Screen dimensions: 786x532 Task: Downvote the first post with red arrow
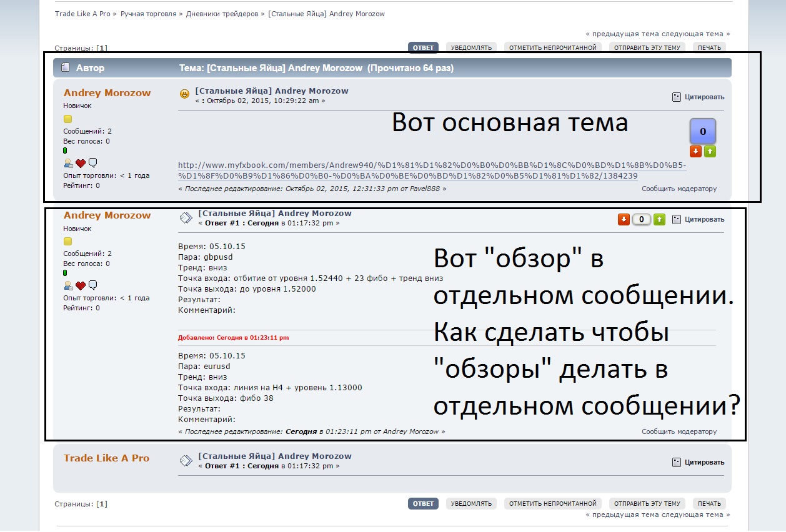695,152
